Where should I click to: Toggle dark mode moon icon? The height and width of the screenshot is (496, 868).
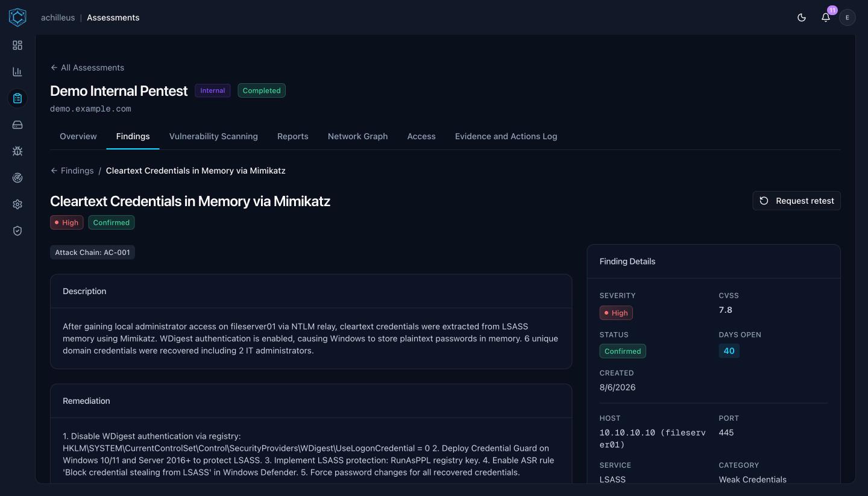click(x=802, y=17)
